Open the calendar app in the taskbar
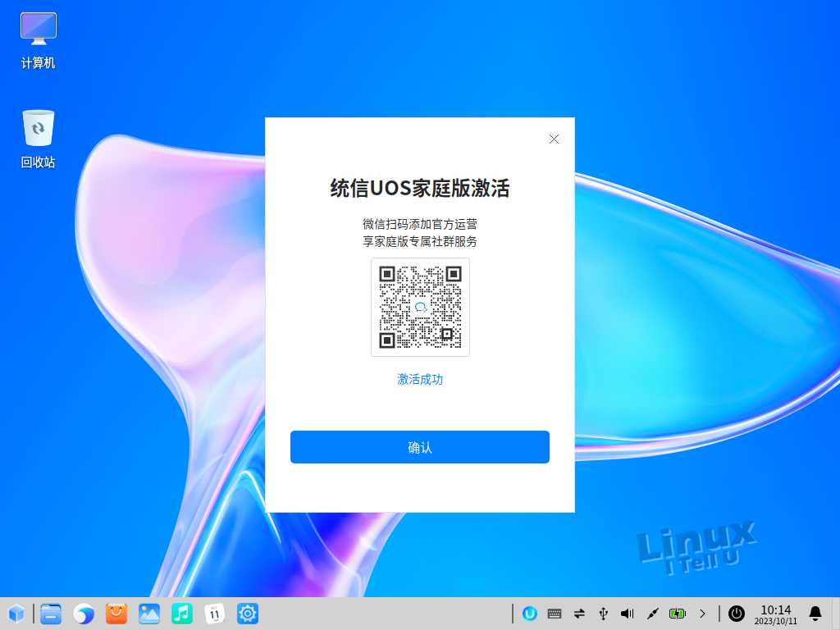This screenshot has height=630, width=840. [x=214, y=614]
